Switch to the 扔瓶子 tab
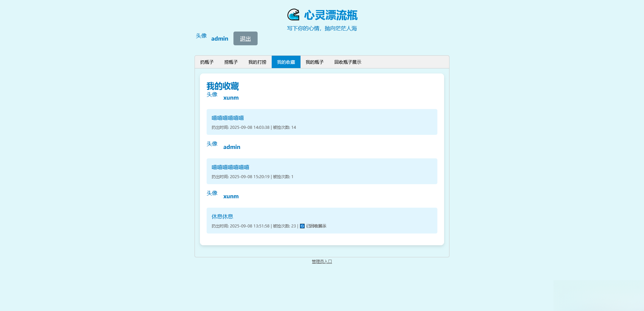 pos(206,62)
